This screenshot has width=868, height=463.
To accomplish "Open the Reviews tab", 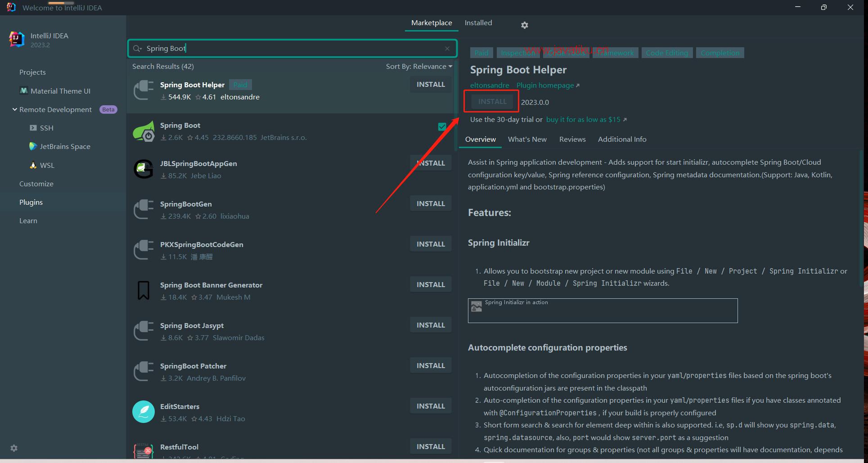I will [x=572, y=139].
